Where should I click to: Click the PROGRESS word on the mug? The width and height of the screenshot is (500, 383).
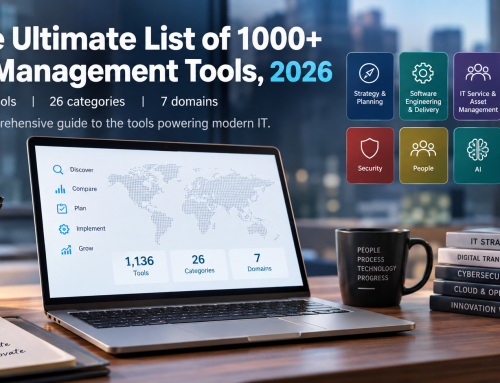(x=373, y=278)
